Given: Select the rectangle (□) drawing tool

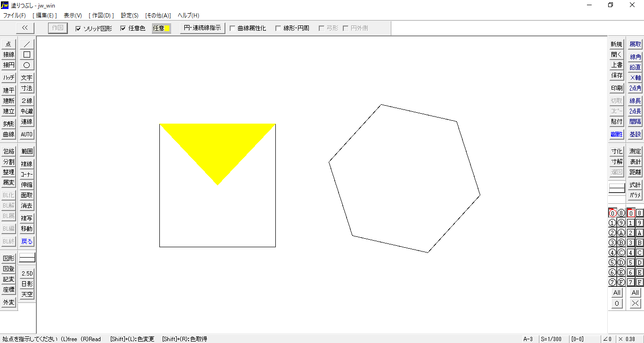Looking at the screenshot, I should [x=27, y=55].
